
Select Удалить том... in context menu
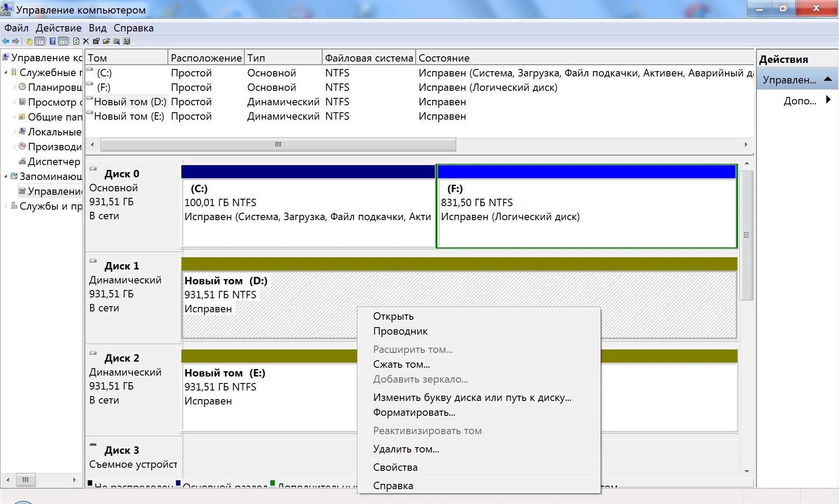pyautogui.click(x=406, y=449)
